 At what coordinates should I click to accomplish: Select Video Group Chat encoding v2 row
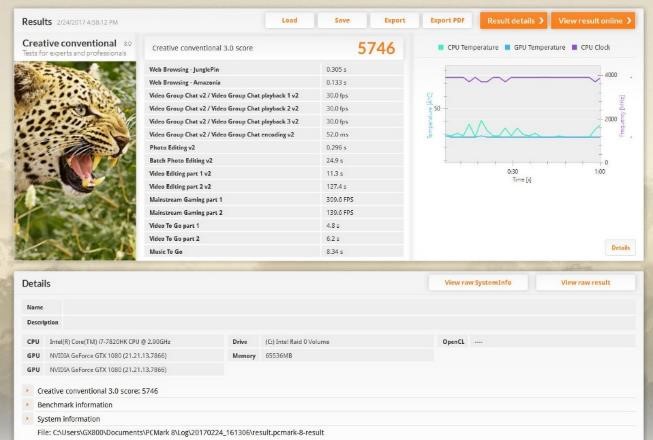point(274,134)
